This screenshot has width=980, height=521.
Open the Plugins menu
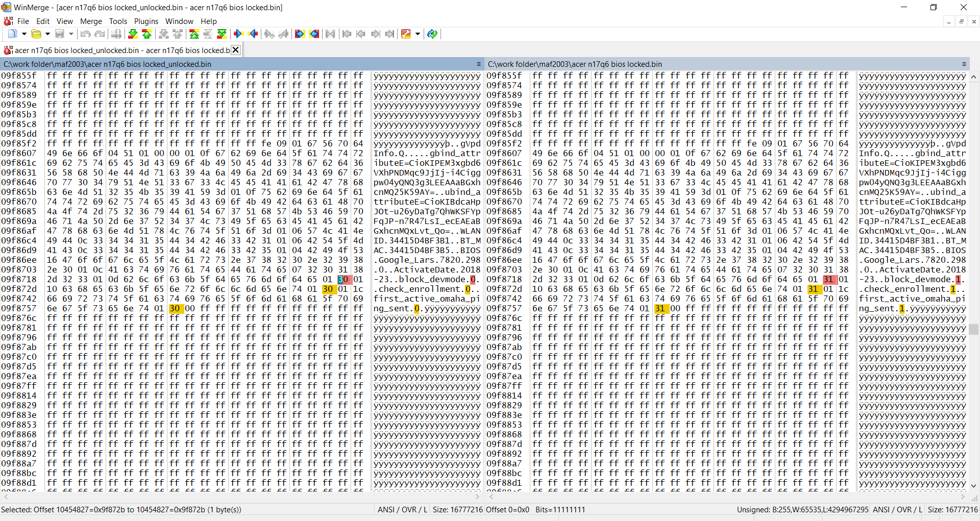(x=146, y=21)
